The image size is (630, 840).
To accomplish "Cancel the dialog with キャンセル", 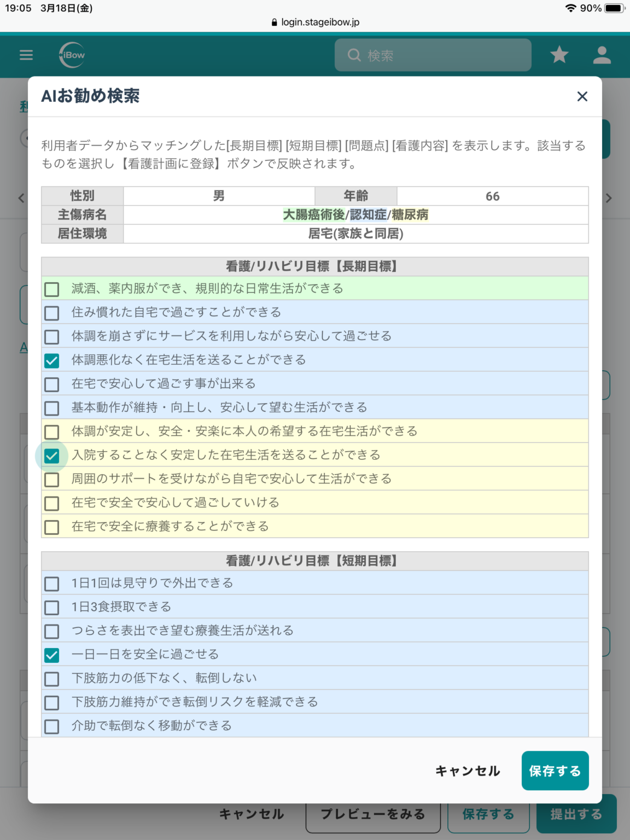I will 467,771.
